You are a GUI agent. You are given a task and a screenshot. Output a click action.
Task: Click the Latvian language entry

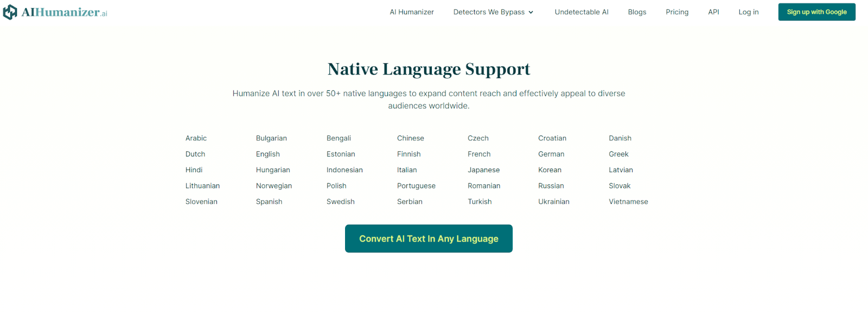621,170
